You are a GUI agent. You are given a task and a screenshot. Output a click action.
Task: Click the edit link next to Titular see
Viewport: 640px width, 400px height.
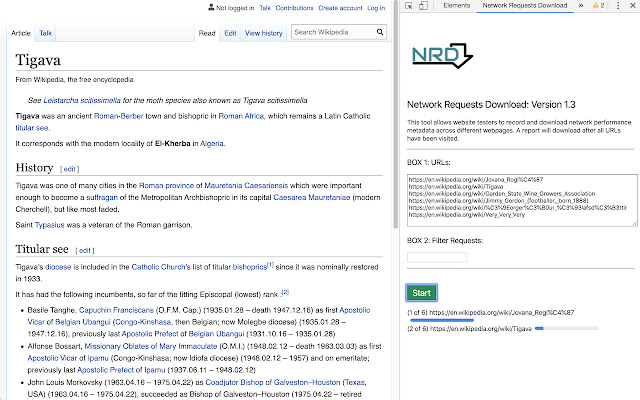(84, 251)
